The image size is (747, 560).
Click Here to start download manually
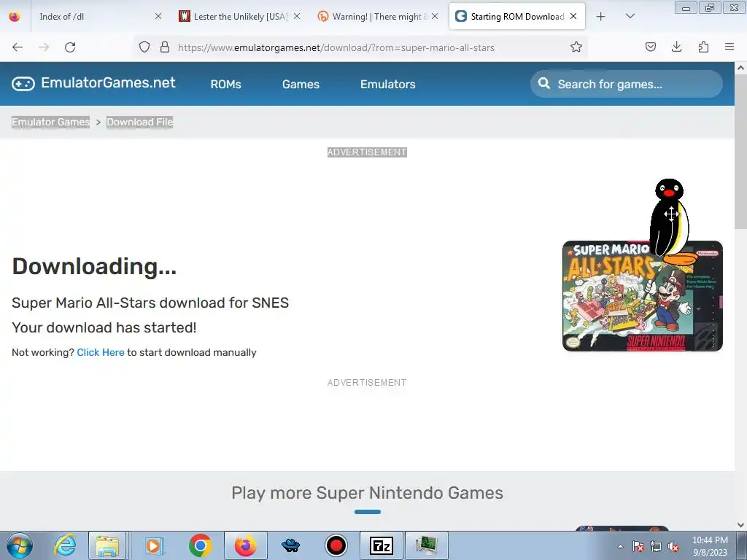tap(101, 352)
